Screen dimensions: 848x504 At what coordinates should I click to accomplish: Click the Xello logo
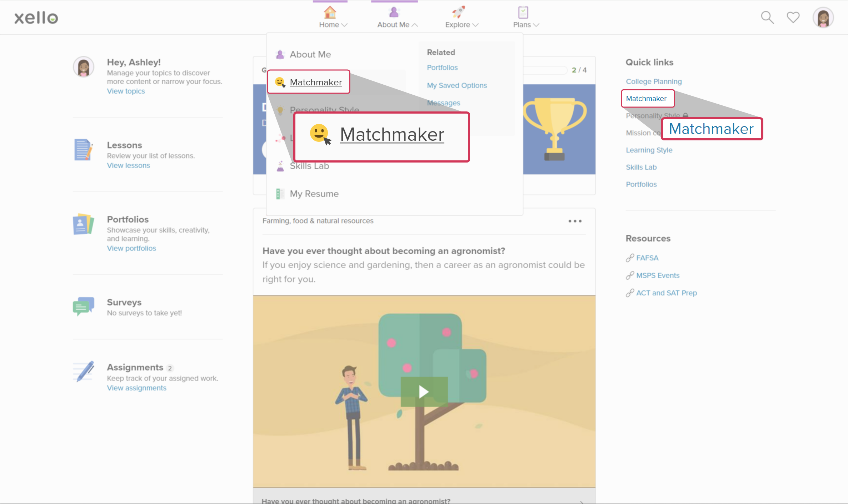point(36,17)
